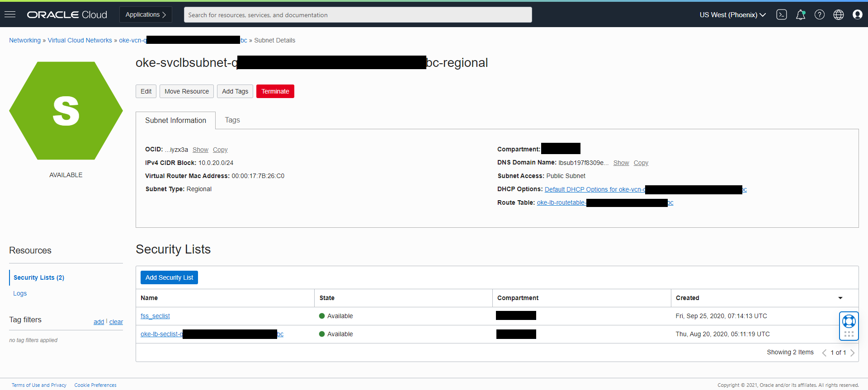Click Move Resource button
Viewport: 868px width, 390px height.
[x=187, y=91]
